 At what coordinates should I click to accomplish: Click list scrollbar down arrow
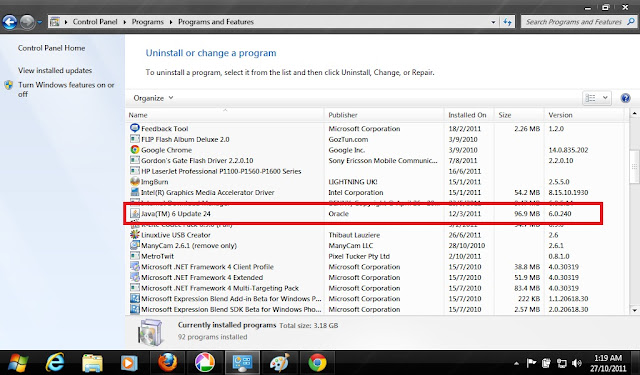click(x=634, y=310)
